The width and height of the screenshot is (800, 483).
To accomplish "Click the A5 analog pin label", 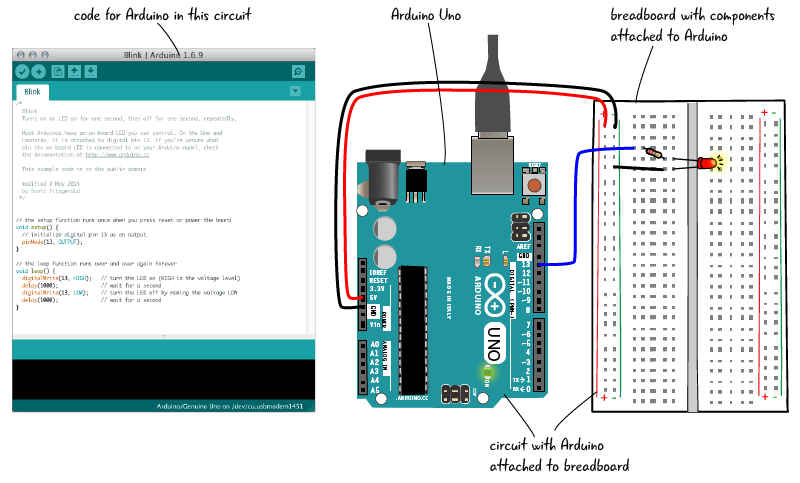I will [x=374, y=390].
